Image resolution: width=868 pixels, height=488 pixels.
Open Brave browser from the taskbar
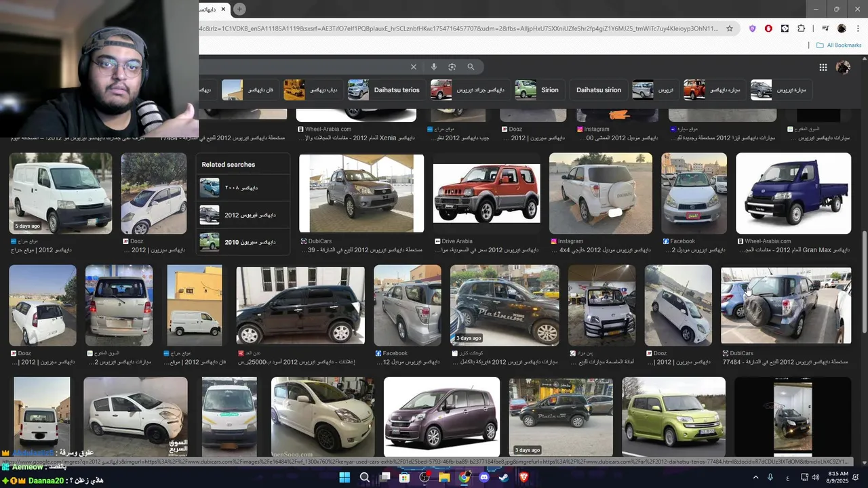pyautogui.click(x=524, y=478)
